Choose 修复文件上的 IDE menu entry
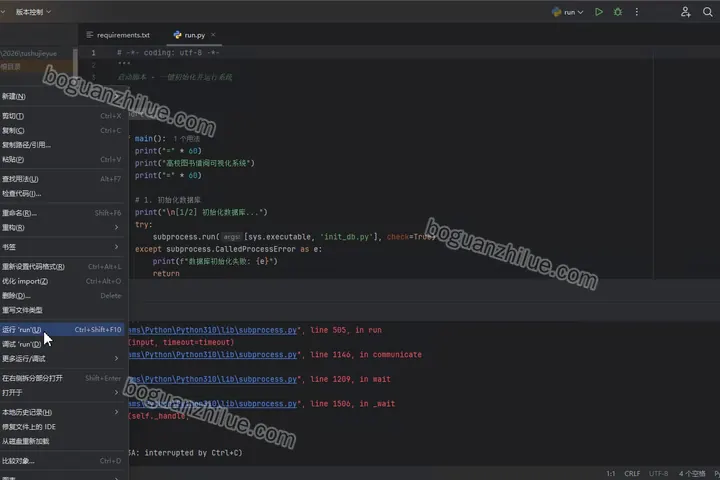 62,427
